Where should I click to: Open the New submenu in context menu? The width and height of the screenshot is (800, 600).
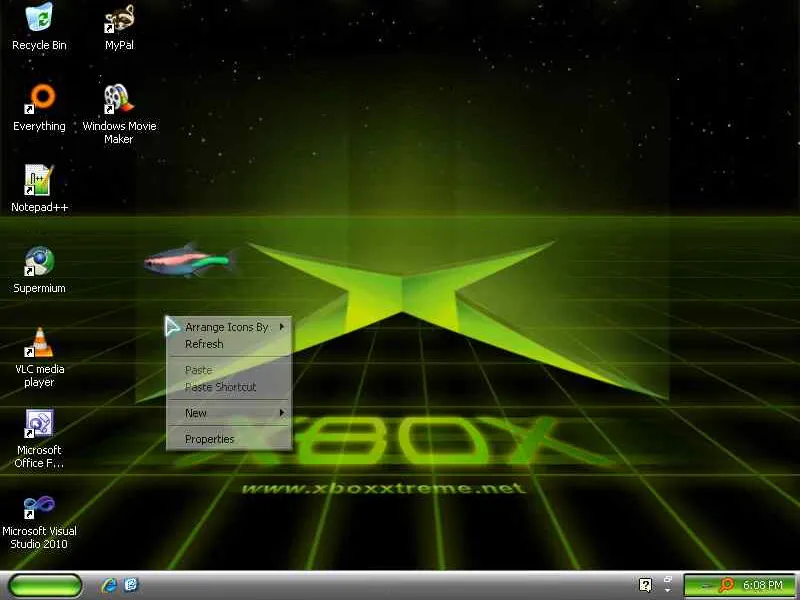[x=229, y=413]
